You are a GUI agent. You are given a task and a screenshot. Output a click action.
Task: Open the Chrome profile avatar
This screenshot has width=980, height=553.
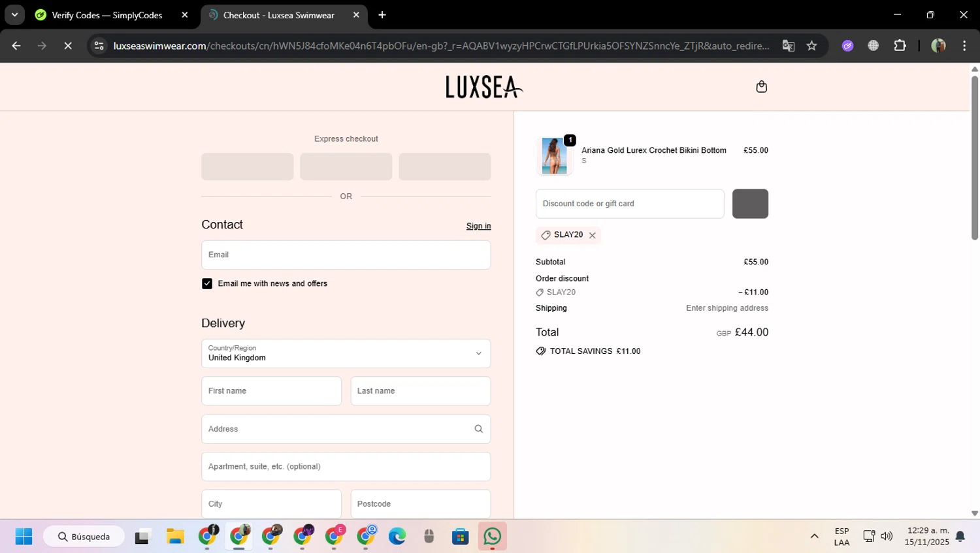(x=938, y=46)
